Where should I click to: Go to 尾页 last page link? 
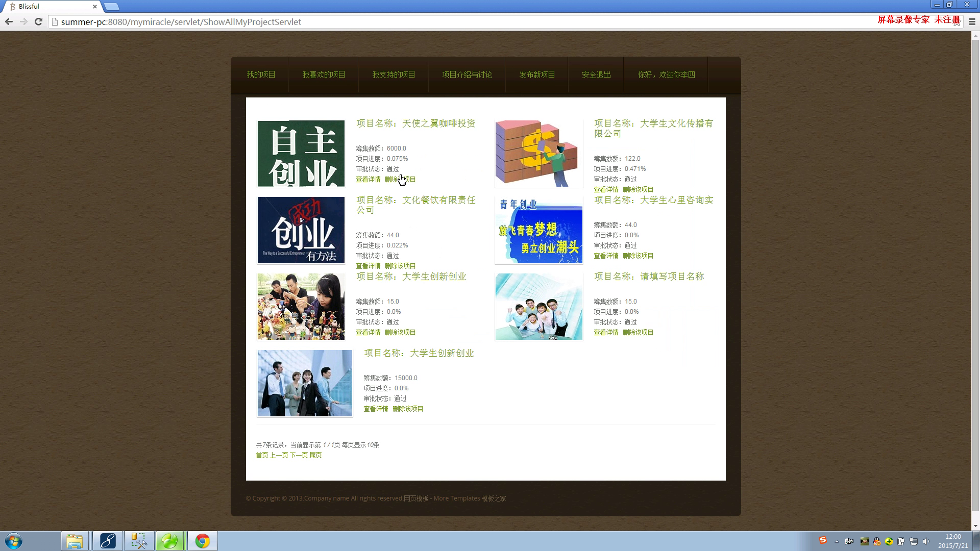click(315, 455)
